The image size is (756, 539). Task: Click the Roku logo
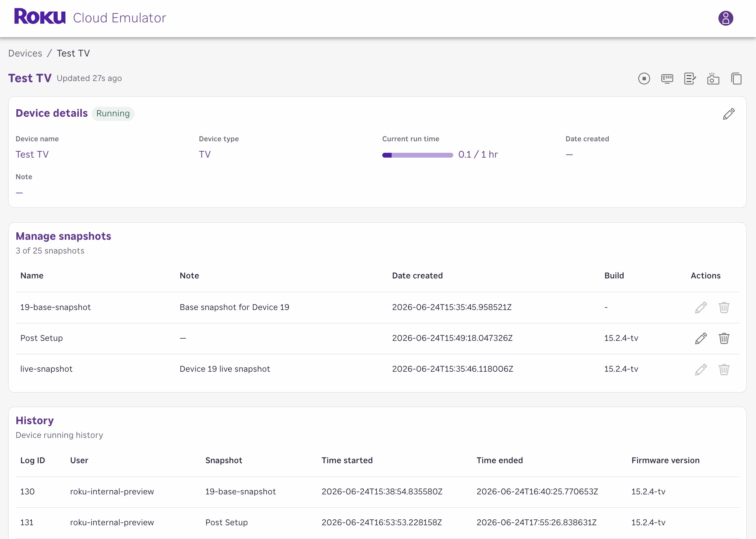point(40,17)
